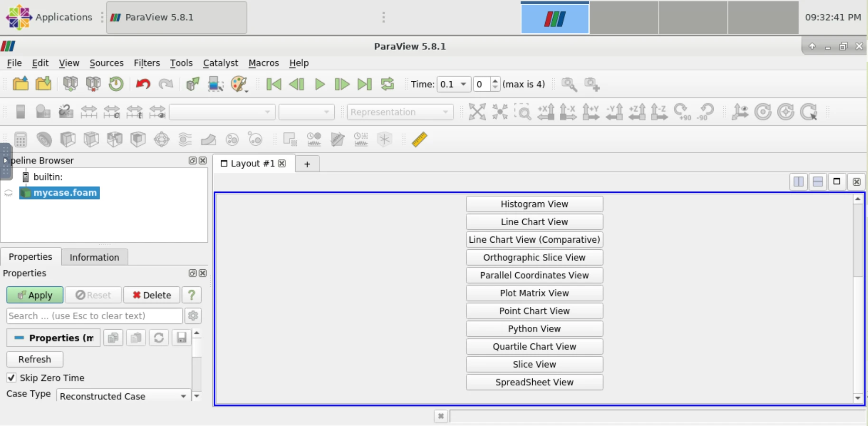Click ParaView 5.8.1 taskbar button
The height and width of the screenshot is (426, 868).
pyautogui.click(x=176, y=17)
